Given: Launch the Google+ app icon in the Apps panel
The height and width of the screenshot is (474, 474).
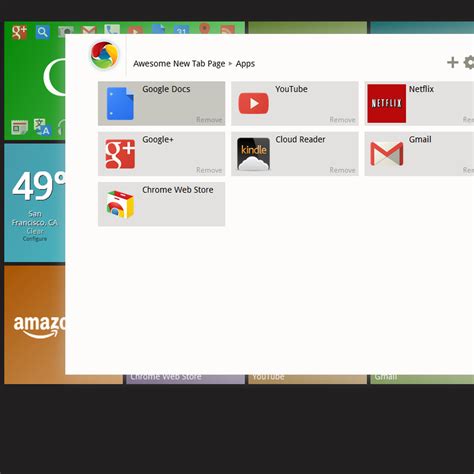Looking at the screenshot, I should point(120,154).
